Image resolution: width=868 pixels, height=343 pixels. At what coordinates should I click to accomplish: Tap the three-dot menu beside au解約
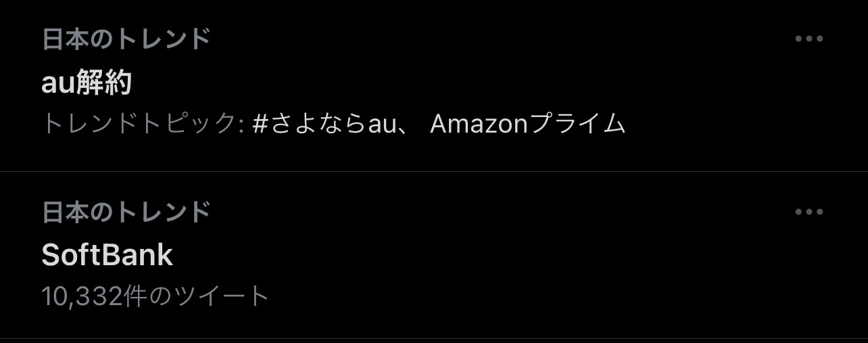pos(809,39)
